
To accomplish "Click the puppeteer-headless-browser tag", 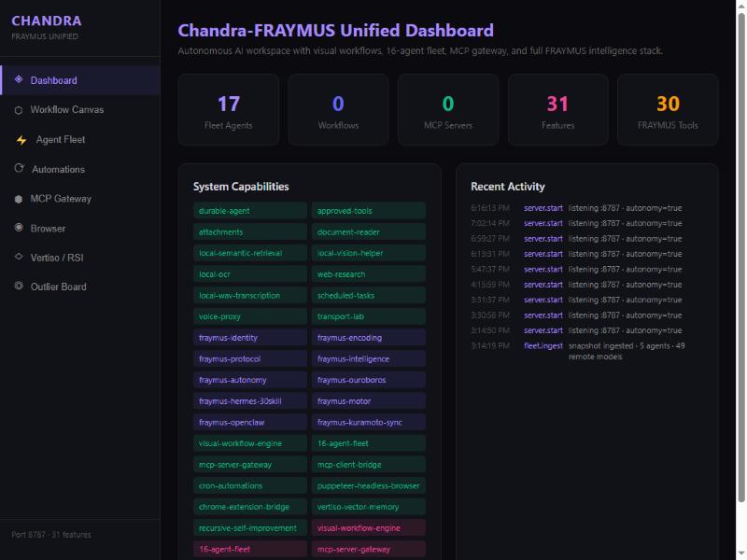I will pyautogui.click(x=368, y=485).
